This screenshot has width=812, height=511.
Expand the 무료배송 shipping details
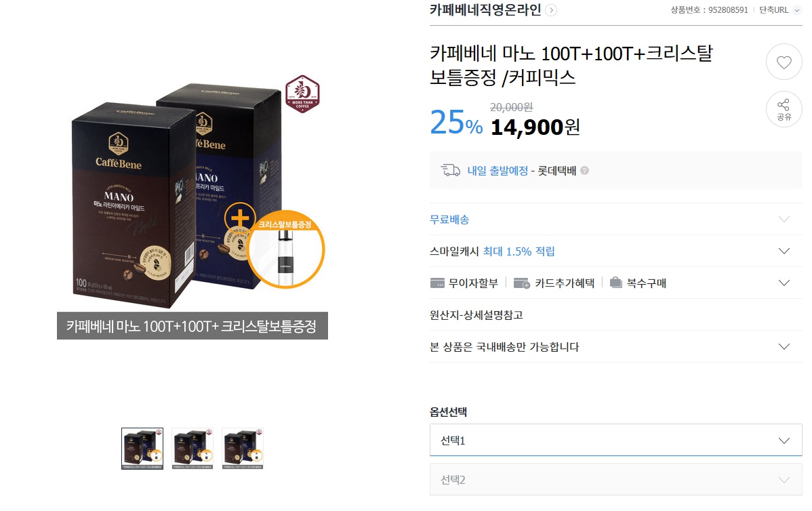point(615,220)
